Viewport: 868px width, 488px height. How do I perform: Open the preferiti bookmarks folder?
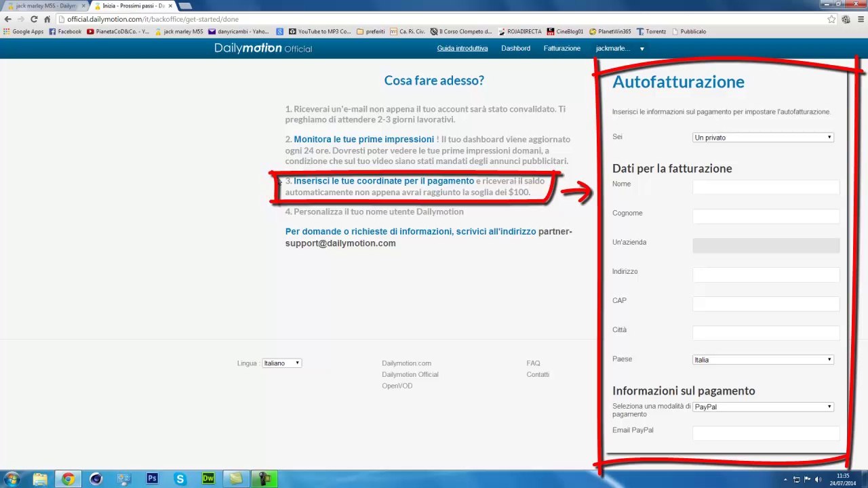[370, 31]
